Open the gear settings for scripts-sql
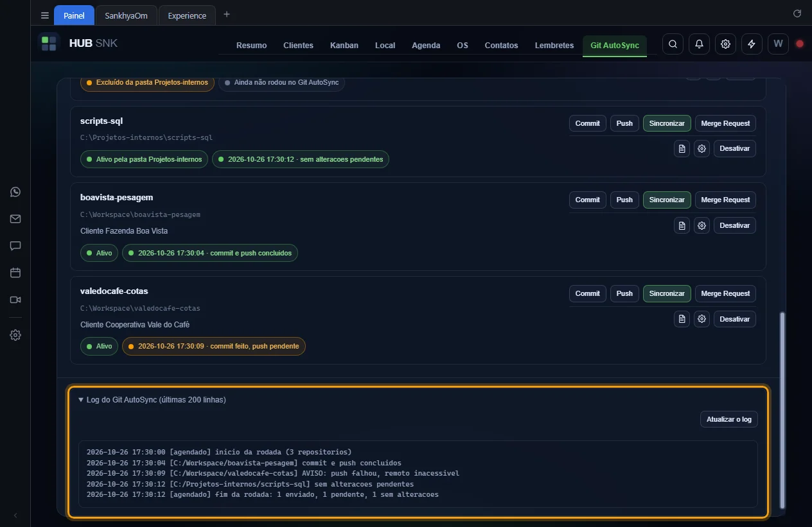This screenshot has width=812, height=527. [702, 149]
